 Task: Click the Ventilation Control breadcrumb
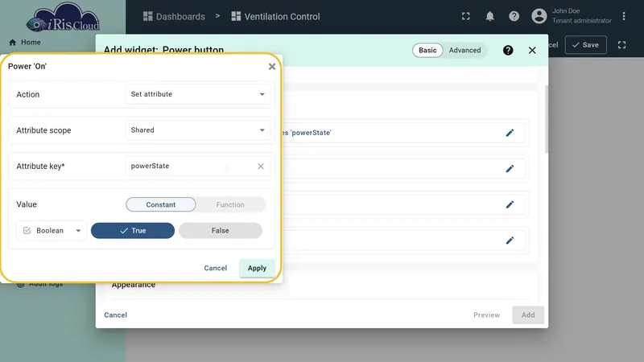pos(275,16)
